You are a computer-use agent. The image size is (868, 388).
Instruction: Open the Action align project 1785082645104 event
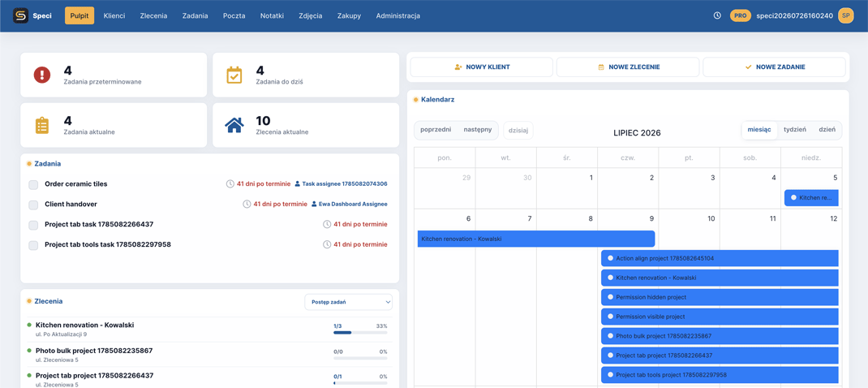[x=720, y=258]
